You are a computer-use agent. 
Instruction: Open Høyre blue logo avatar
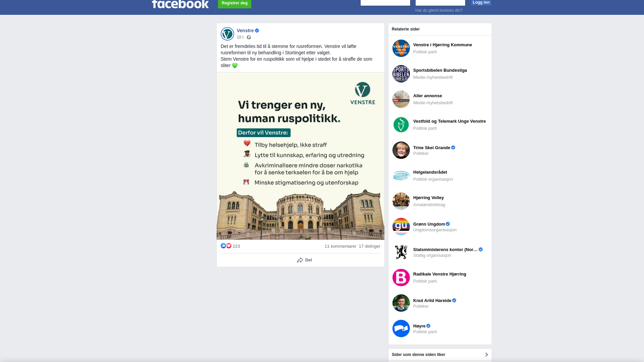(401, 328)
